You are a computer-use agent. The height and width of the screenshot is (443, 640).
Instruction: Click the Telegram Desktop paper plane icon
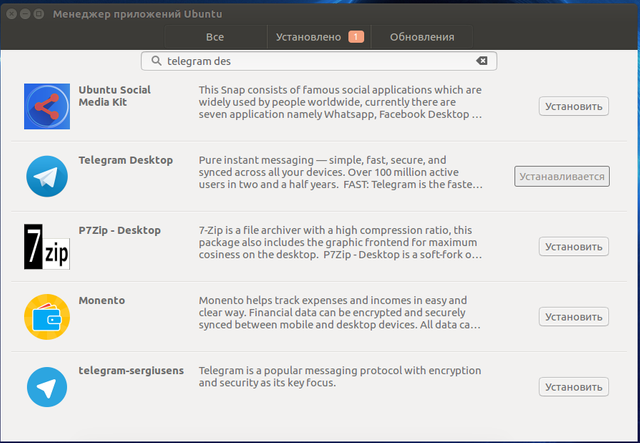pyautogui.click(x=46, y=176)
